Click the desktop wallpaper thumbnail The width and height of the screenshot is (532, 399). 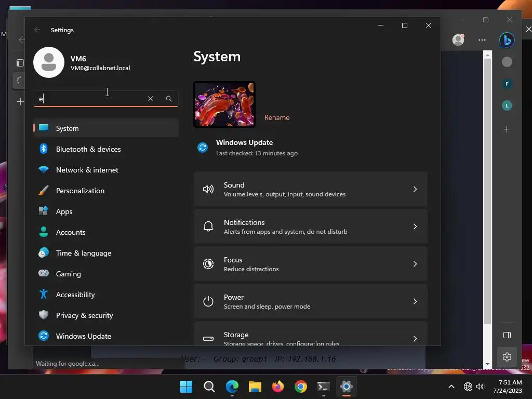point(224,104)
